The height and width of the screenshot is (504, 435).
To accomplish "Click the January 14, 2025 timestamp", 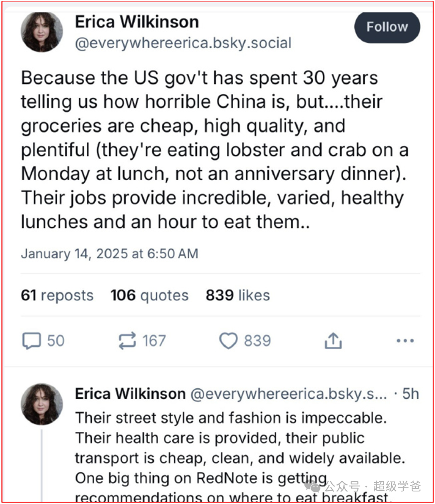I will click(109, 254).
